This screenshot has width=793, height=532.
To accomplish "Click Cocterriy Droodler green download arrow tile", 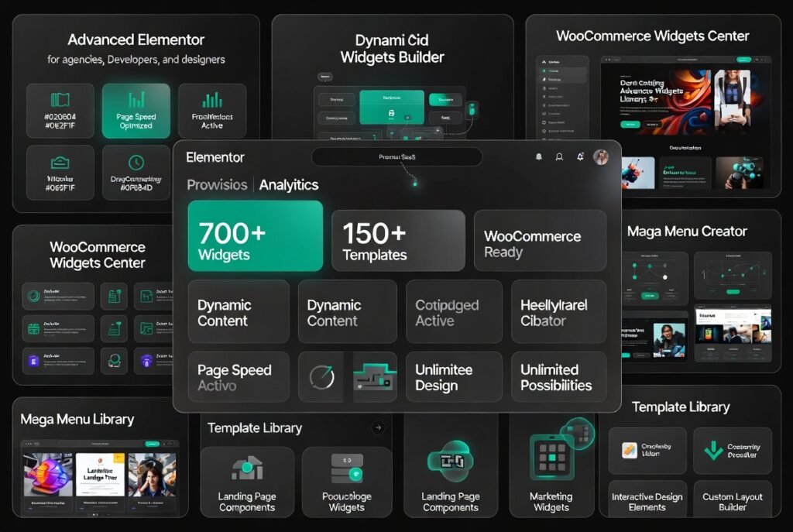I will coord(733,451).
